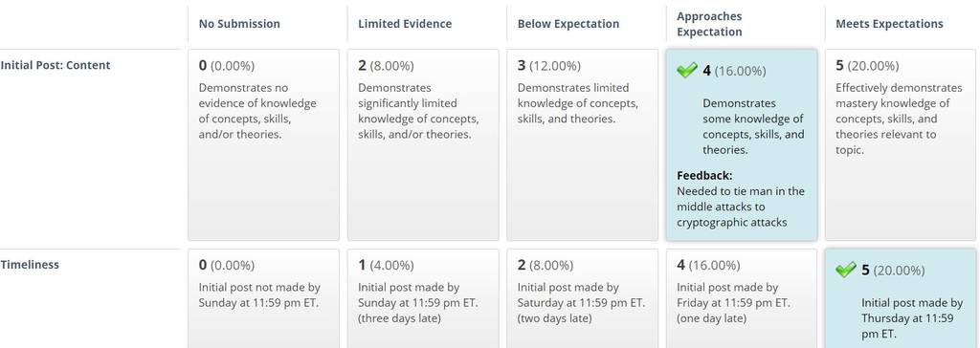
Task: Click the highlighted Thursday 11:59 pm ET cell
Action: 901,298
